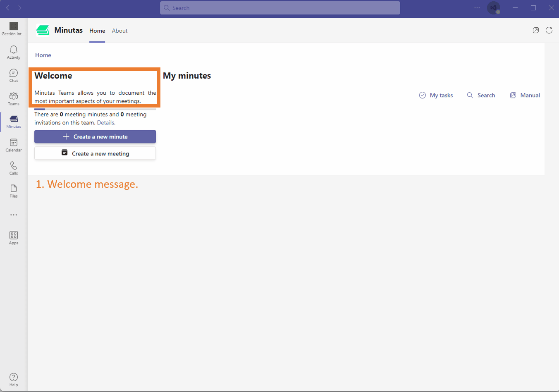
Task: Click the My tasks checkmark icon
Action: point(423,95)
